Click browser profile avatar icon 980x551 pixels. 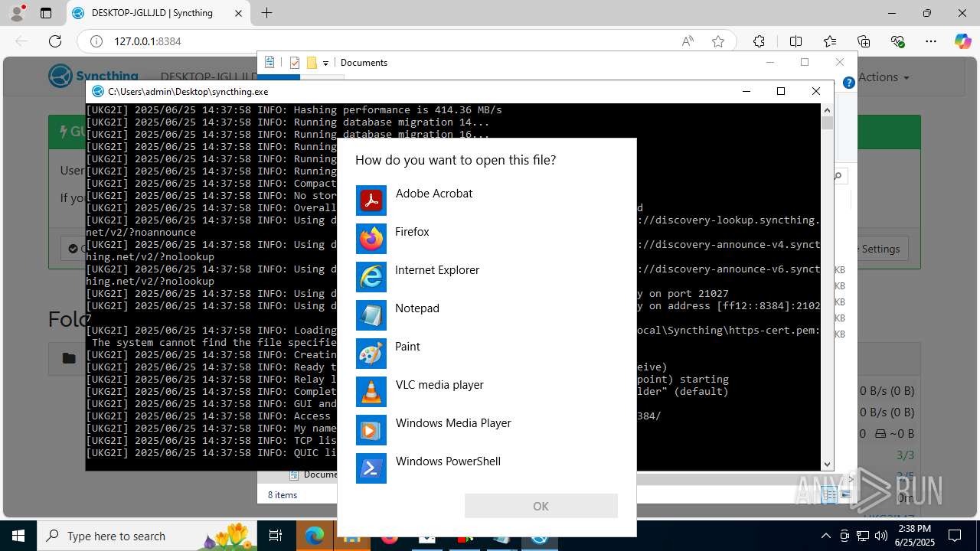click(x=17, y=13)
